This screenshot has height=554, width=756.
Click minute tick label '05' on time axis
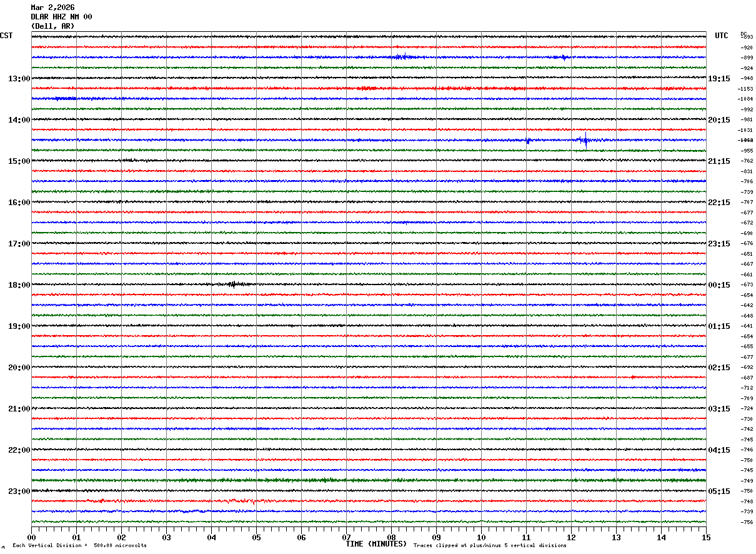click(x=256, y=537)
